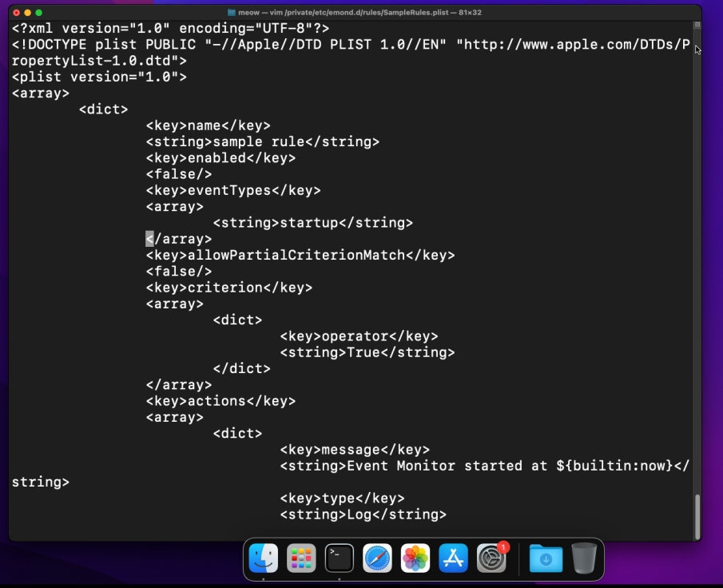Click the red notification badge on System Settings
Viewport: 723px width, 588px height.
503,546
